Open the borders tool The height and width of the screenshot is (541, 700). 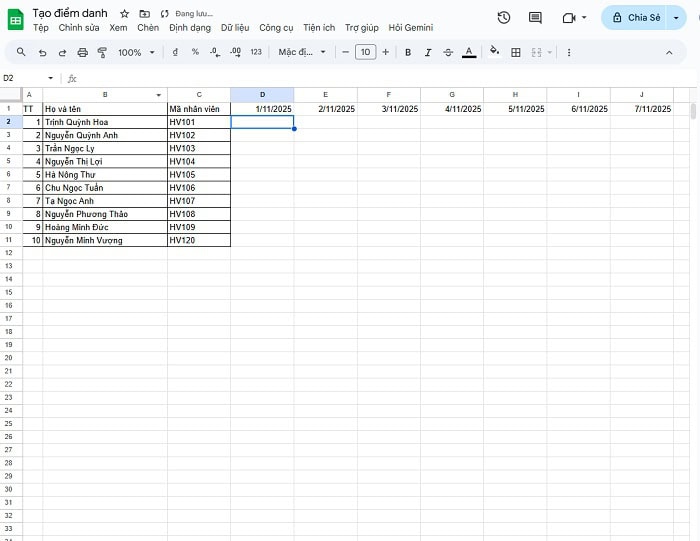pos(516,53)
